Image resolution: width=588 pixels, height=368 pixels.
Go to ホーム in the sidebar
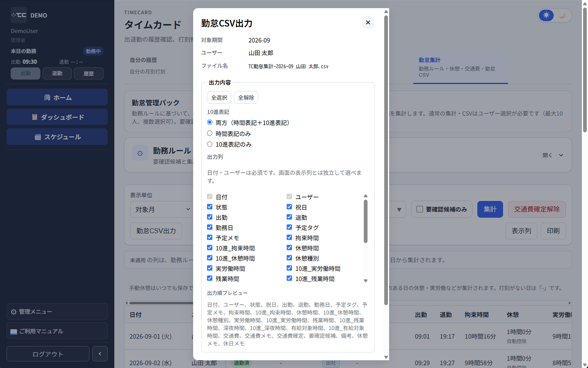tap(57, 97)
